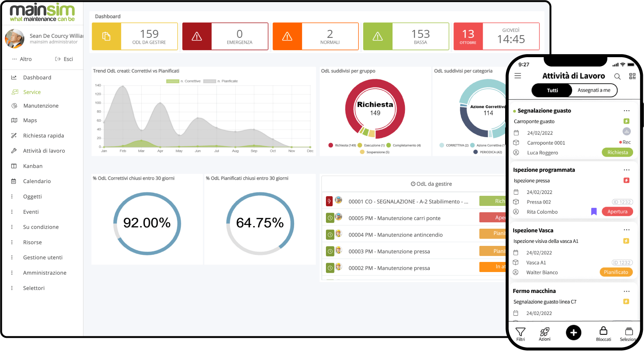Click the Bloccati lock icon
Image resolution: width=644 pixels, height=352 pixels.
point(603,331)
